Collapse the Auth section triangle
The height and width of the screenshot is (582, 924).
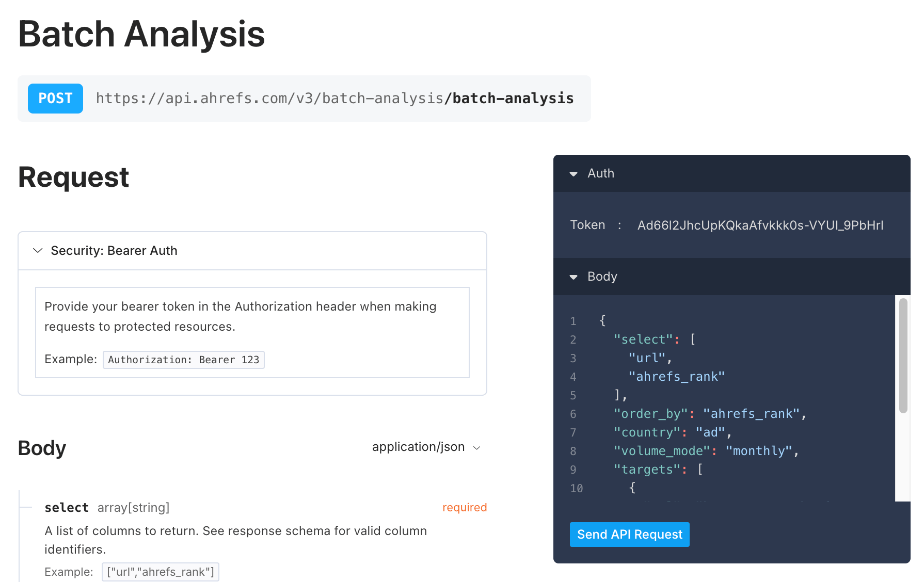click(573, 174)
